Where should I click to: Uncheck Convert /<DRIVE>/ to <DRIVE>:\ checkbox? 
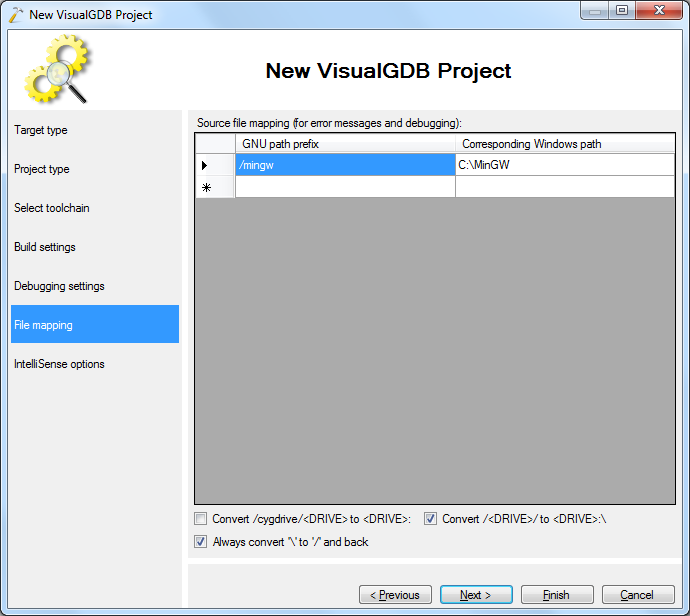tap(430, 519)
